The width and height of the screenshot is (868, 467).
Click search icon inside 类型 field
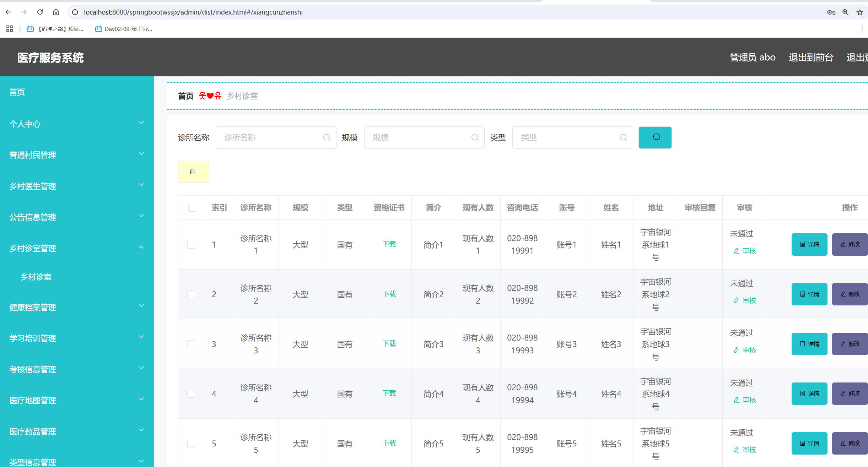[x=623, y=137]
